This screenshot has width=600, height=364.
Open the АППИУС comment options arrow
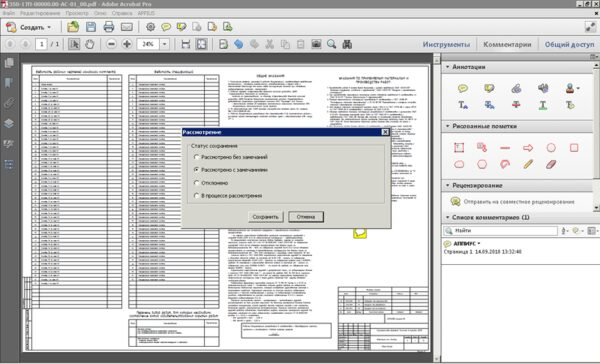(479, 244)
